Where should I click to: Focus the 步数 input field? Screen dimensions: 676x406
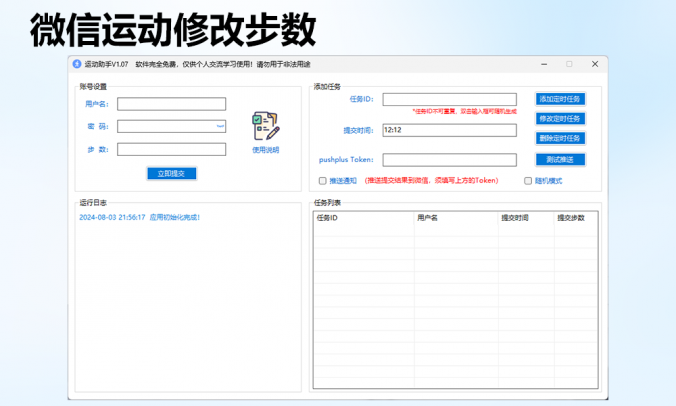point(172,149)
